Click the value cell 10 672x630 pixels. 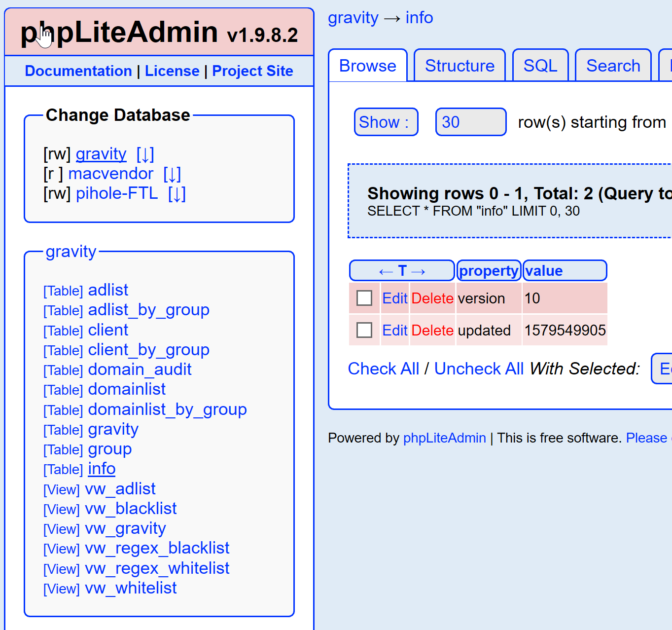pyautogui.click(x=565, y=298)
